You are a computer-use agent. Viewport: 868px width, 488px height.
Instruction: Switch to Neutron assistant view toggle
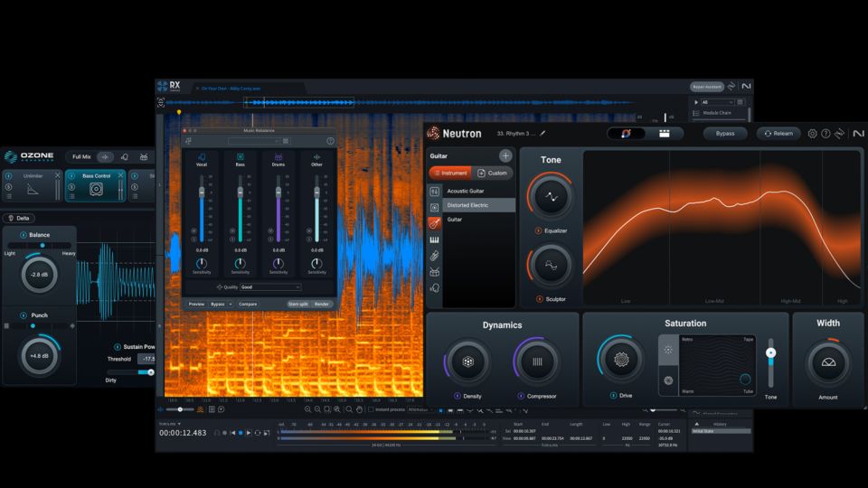pyautogui.click(x=627, y=134)
